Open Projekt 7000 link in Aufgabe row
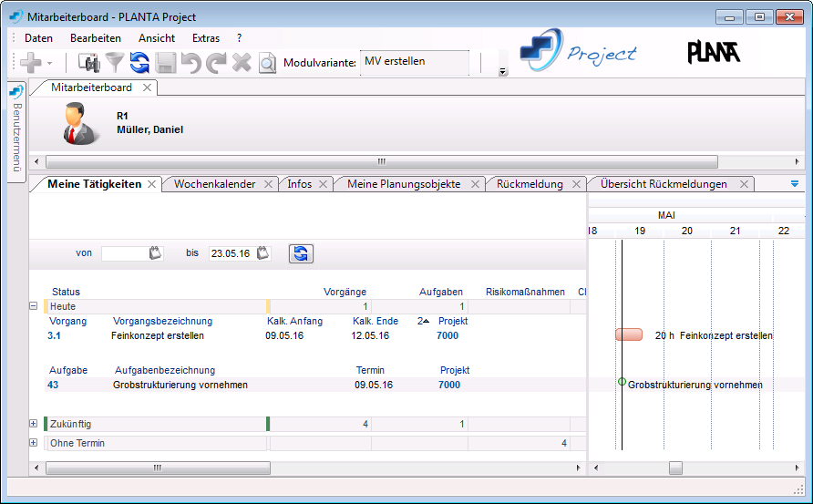The width and height of the screenshot is (813, 504). pos(449,385)
